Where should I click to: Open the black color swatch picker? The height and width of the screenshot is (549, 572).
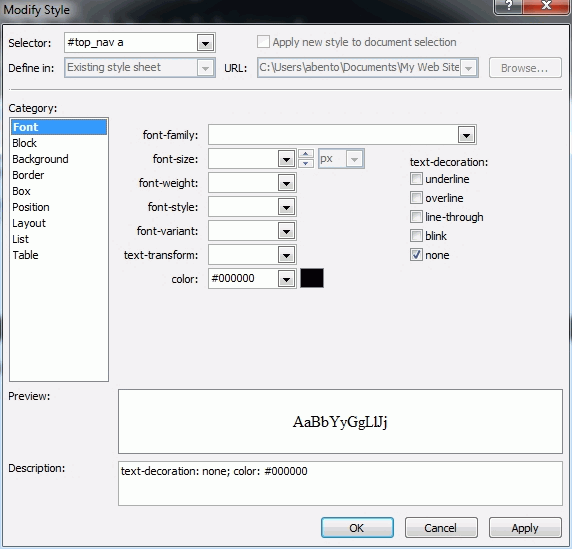pos(312,278)
